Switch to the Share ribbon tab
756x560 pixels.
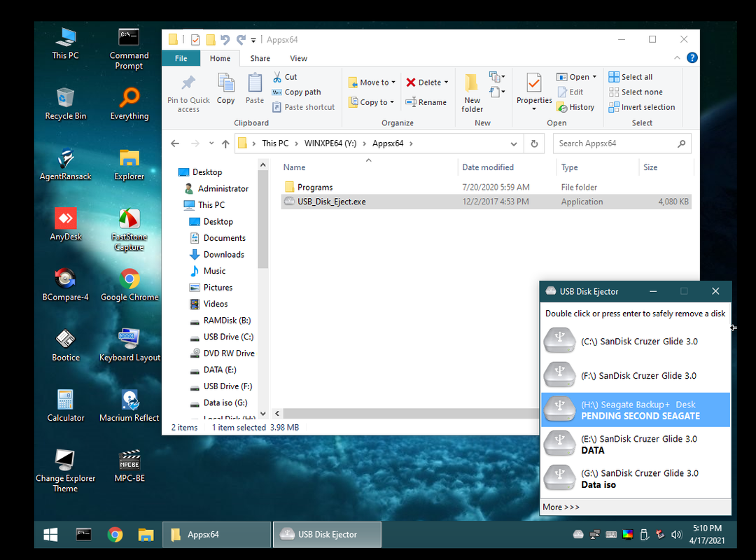[x=260, y=58]
